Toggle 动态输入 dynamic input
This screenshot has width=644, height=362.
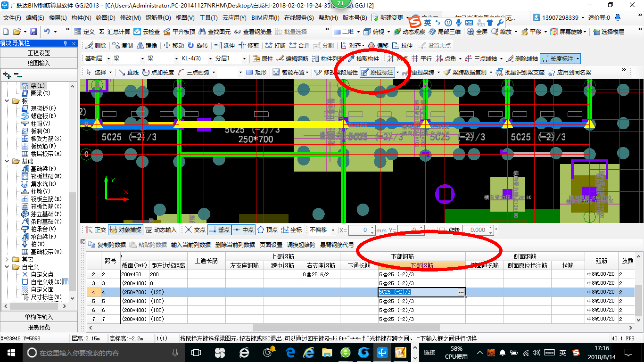(161, 230)
